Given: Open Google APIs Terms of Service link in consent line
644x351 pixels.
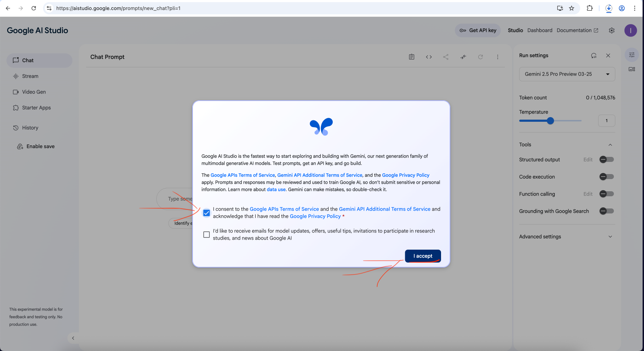Looking at the screenshot, I should tap(284, 209).
